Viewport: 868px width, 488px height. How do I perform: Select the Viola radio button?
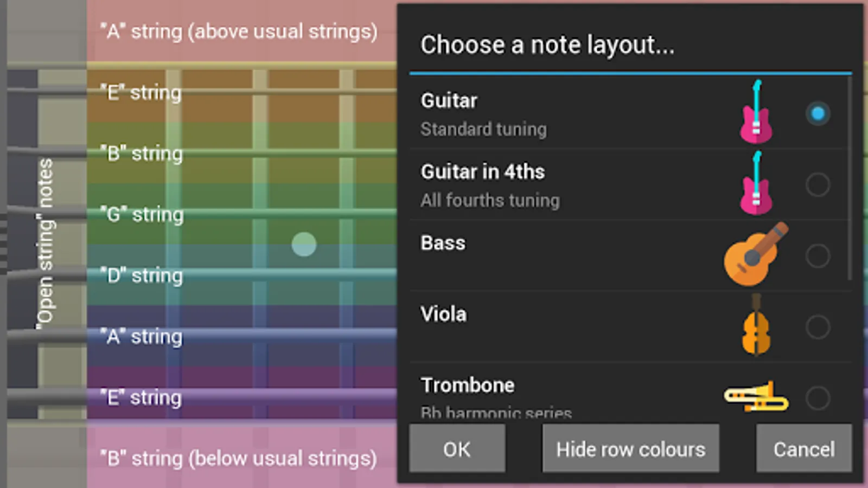tap(818, 326)
